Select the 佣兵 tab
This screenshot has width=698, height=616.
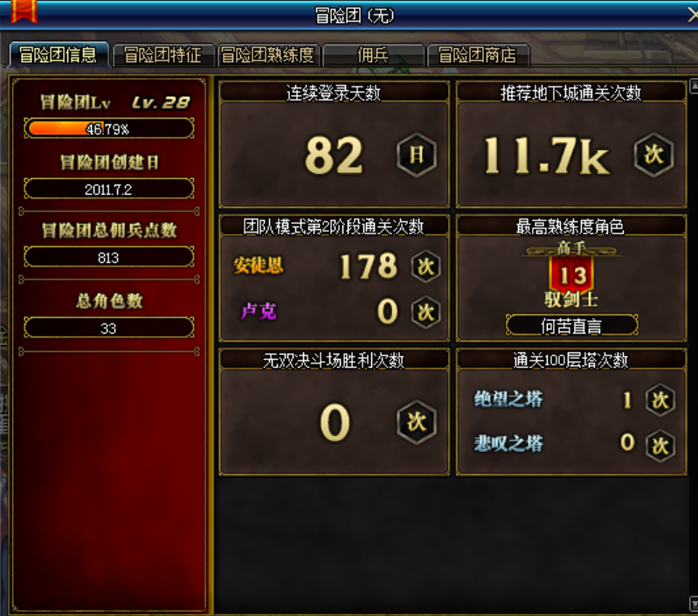[x=373, y=55]
